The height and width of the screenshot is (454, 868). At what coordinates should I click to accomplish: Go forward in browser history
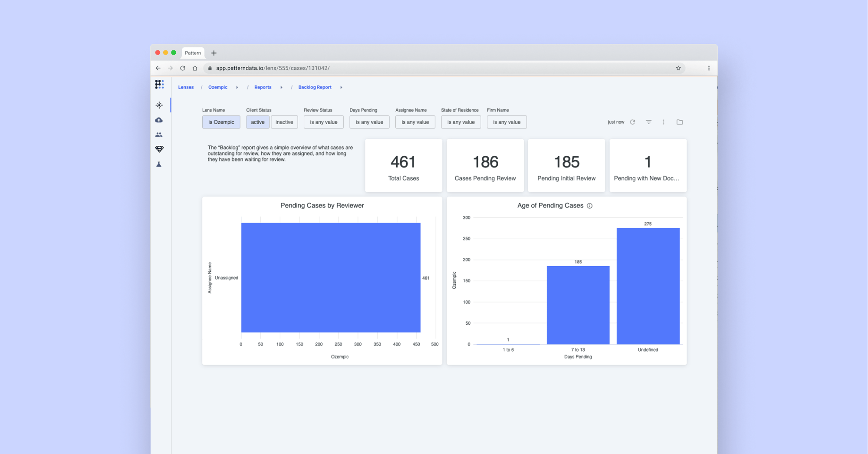coord(170,68)
